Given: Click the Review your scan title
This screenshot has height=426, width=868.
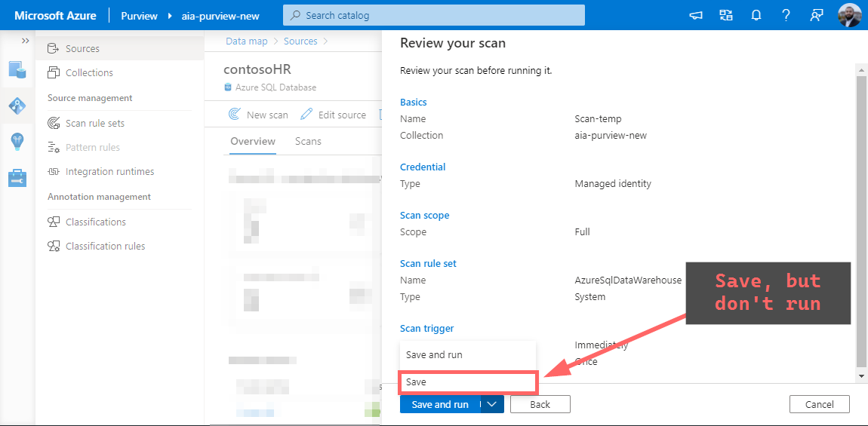Looking at the screenshot, I should click(x=453, y=43).
